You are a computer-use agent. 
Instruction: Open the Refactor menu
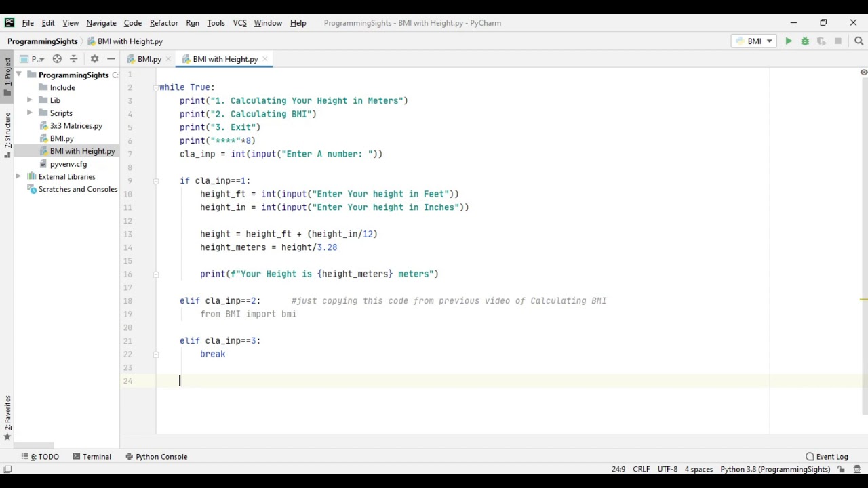(163, 23)
